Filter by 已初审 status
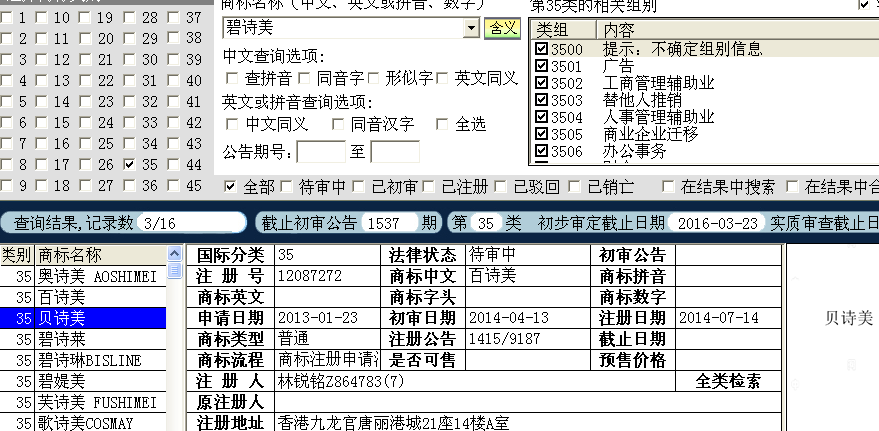The image size is (879, 431). pos(358,187)
